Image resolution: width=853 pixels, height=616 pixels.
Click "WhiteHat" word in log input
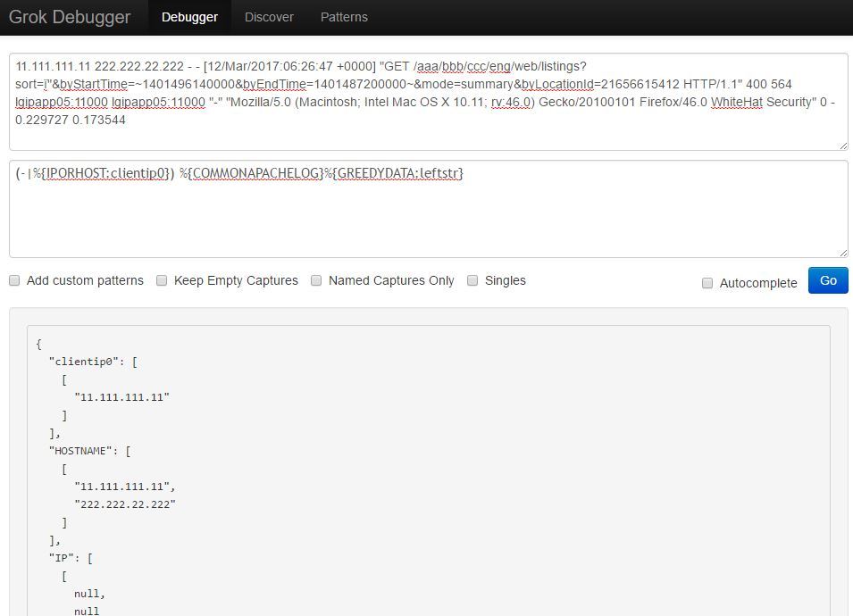(x=737, y=102)
